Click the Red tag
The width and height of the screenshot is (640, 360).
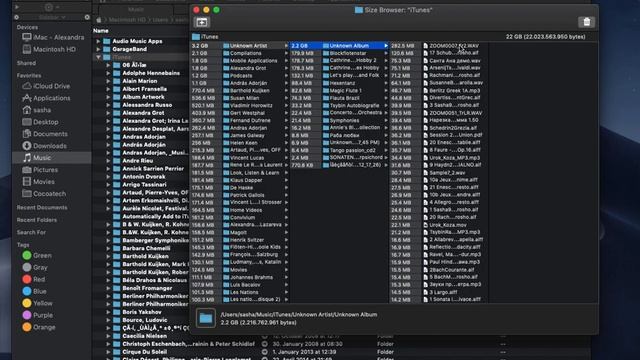tap(34, 280)
